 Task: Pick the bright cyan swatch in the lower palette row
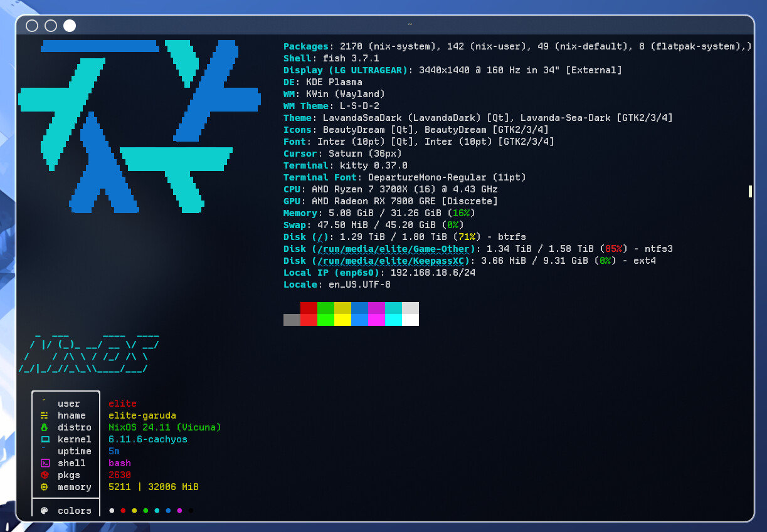pos(393,320)
